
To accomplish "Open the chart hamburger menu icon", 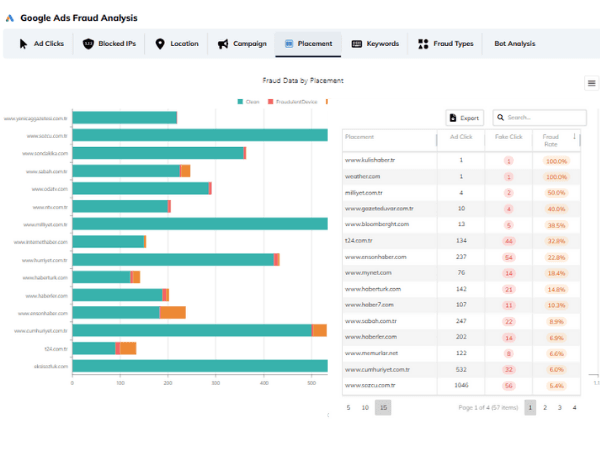I will (591, 83).
